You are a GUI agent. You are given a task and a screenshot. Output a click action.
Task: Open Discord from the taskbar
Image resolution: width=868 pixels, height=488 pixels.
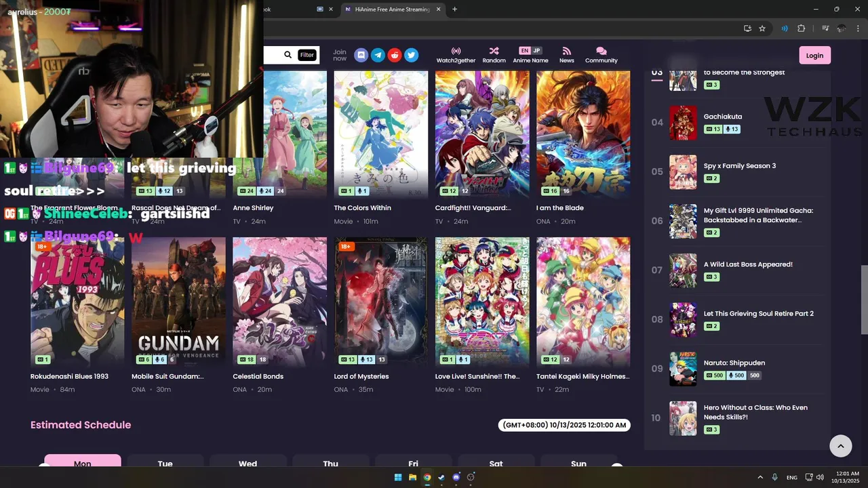pyautogui.click(x=456, y=477)
